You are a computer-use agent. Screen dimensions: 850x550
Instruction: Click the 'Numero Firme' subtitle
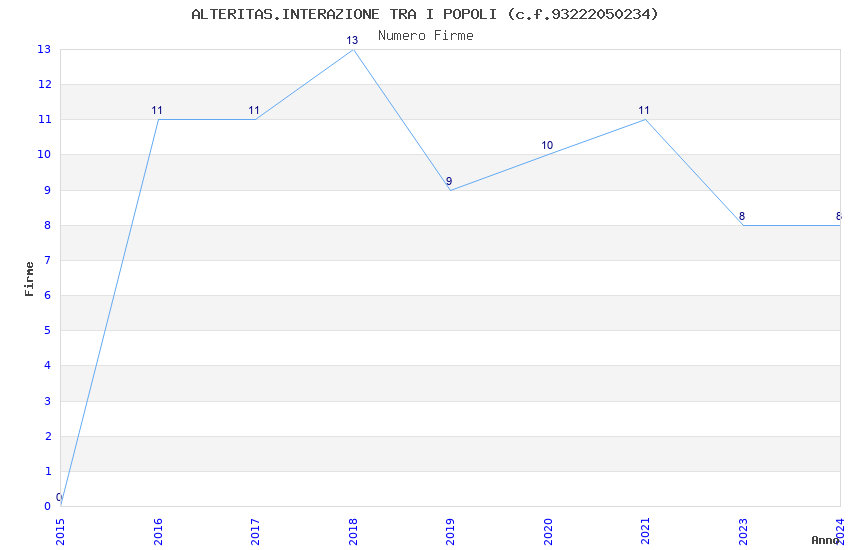click(x=426, y=36)
